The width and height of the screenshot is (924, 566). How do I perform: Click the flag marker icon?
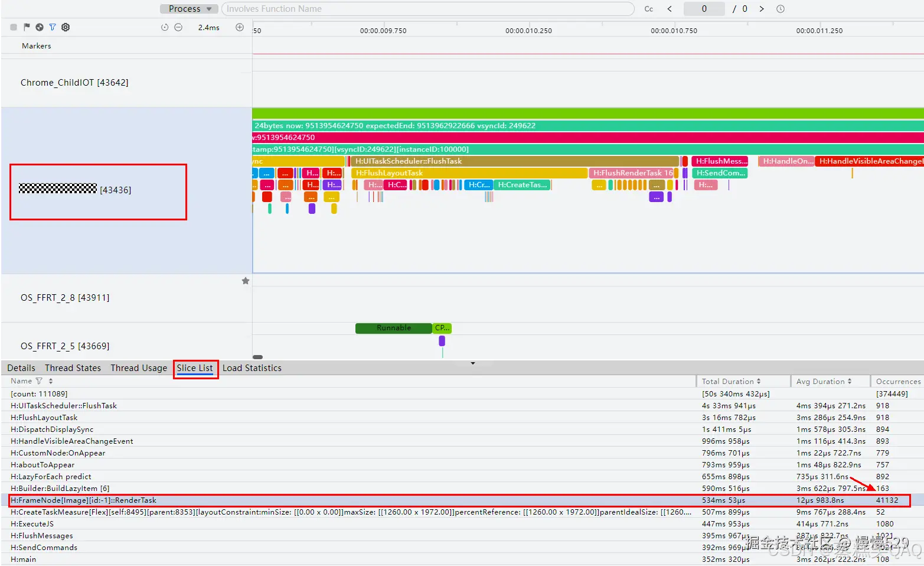pyautogui.click(x=27, y=27)
